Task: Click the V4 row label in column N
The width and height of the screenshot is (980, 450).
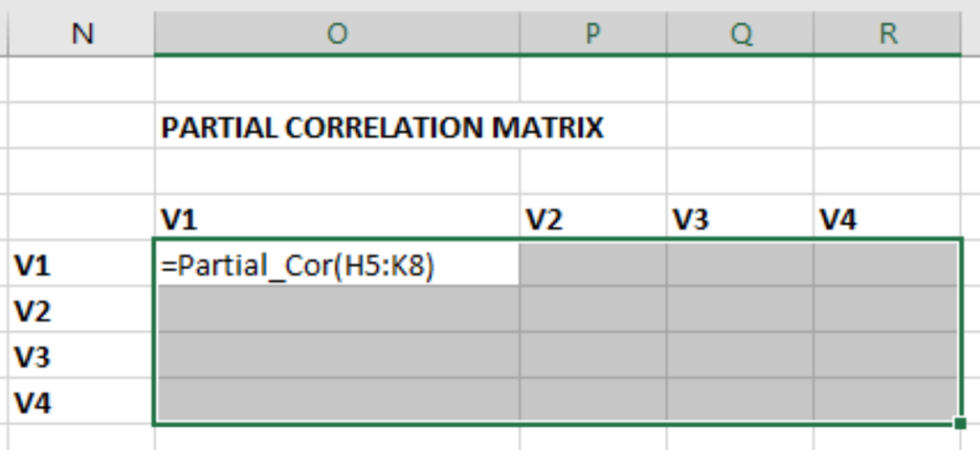Action: pyautogui.click(x=81, y=402)
